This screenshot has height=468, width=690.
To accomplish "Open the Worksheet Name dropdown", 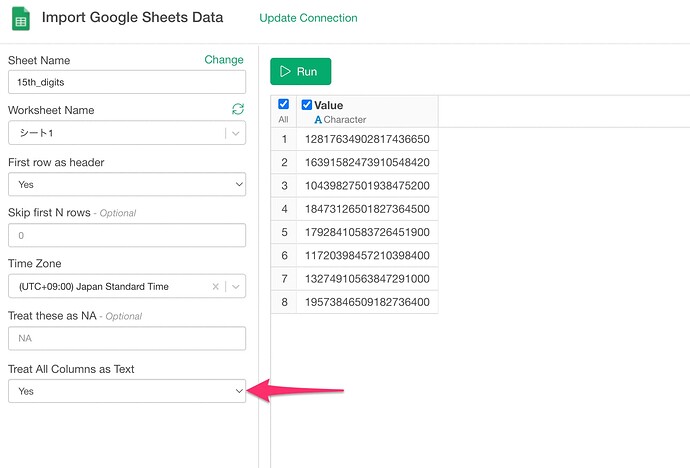I will pyautogui.click(x=127, y=133).
